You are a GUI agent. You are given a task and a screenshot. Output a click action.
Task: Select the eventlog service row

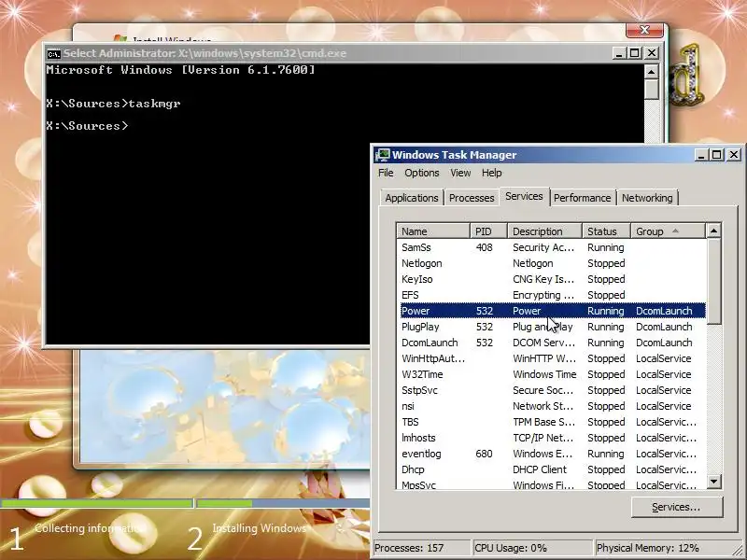553,454
